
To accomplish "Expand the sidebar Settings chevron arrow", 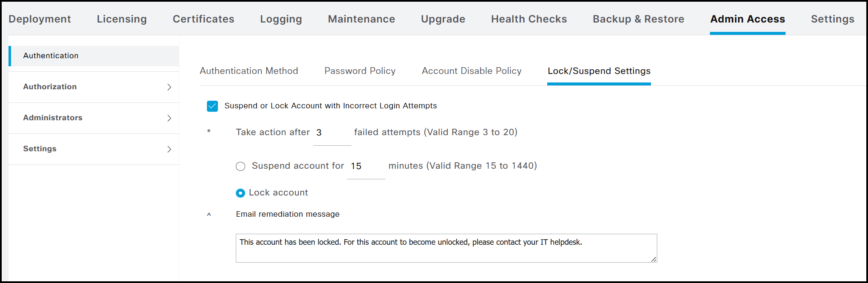I will 169,149.
